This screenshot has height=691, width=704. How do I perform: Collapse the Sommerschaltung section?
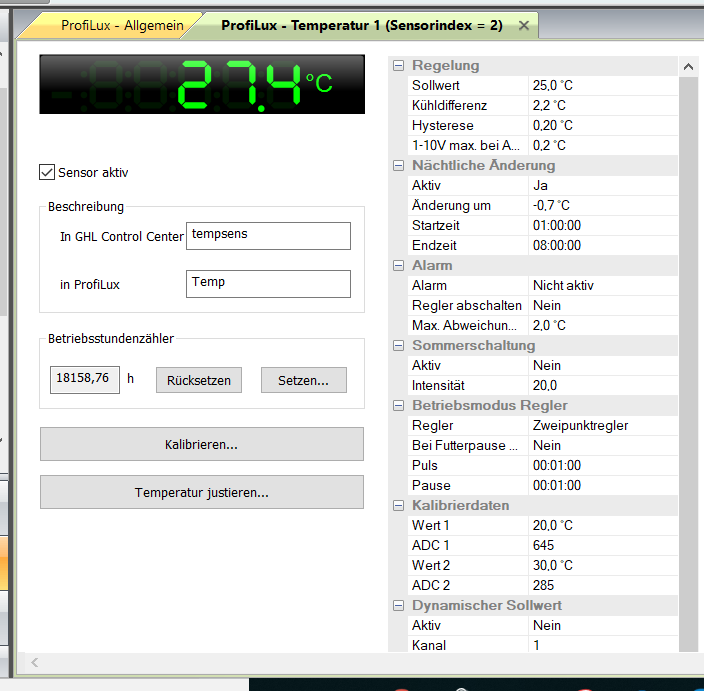point(398,345)
